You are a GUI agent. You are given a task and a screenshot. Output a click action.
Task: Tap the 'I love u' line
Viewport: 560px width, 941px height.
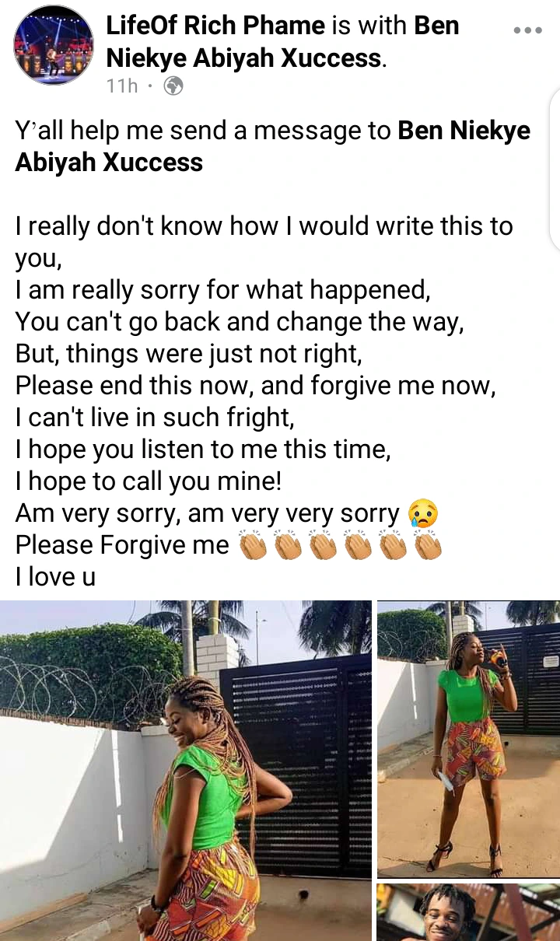point(55,577)
